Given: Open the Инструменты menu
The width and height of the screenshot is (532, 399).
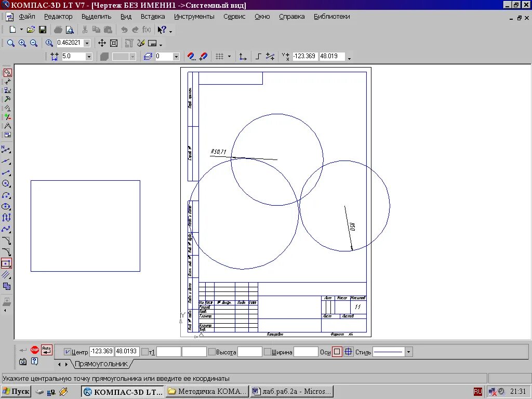Looking at the screenshot, I should [x=194, y=16].
